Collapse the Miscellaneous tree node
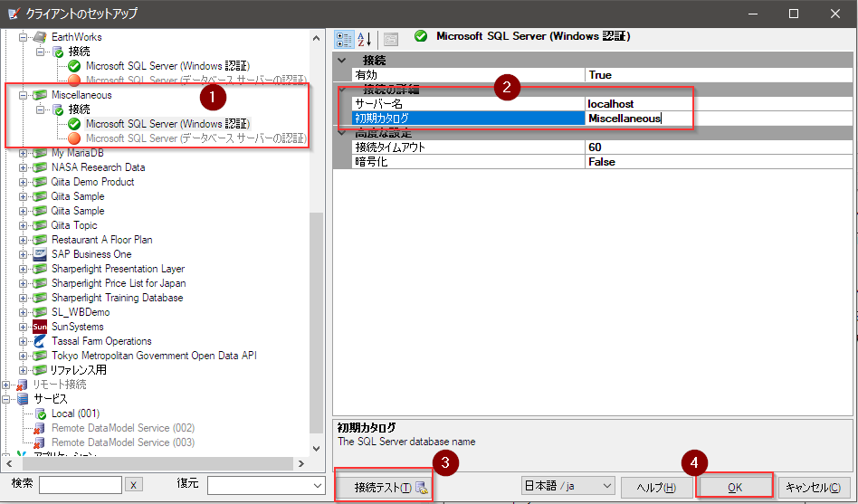Screen dimensions: 858x504 (23, 95)
